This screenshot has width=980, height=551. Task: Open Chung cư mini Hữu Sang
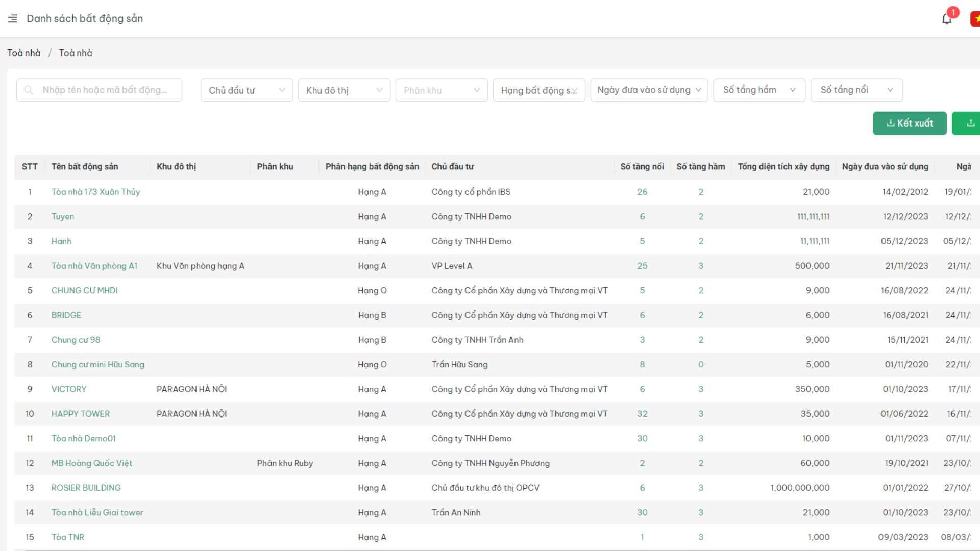(x=98, y=365)
